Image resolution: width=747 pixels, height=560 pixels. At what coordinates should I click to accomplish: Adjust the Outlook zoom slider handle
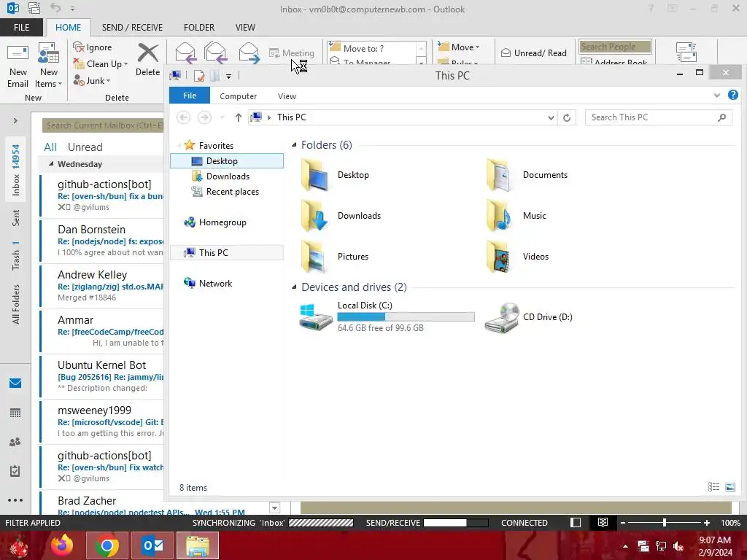(665, 523)
